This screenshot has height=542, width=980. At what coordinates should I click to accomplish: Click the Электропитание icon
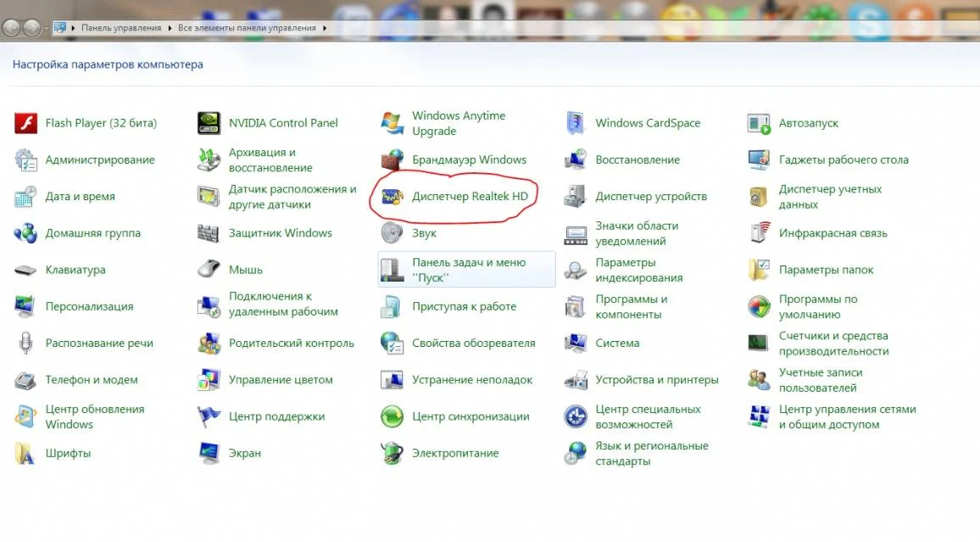(x=393, y=453)
